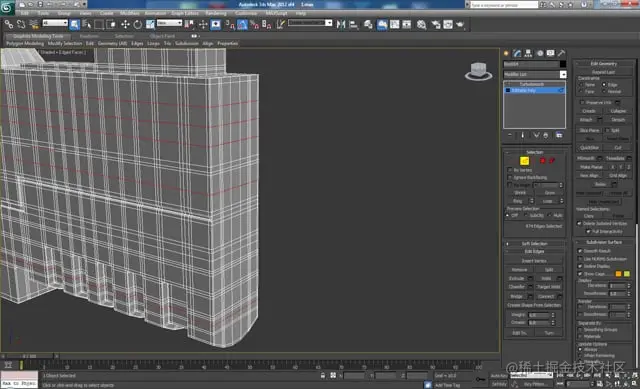Open the named selection sets dropdown
640x389 pixels.
310,23
